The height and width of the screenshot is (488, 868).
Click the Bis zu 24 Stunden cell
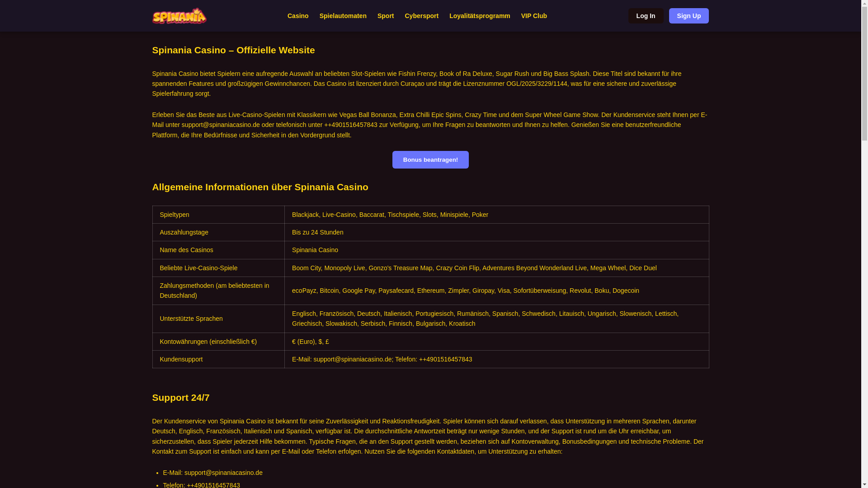496,232
